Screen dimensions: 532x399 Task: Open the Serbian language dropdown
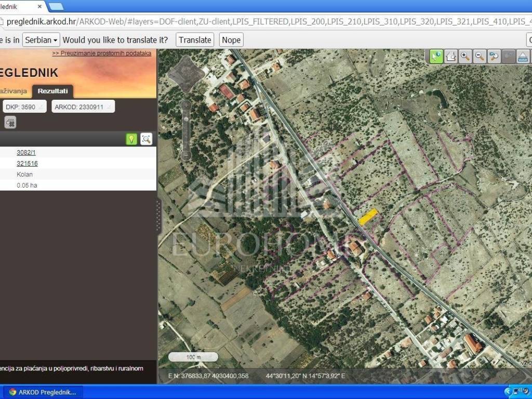41,40
